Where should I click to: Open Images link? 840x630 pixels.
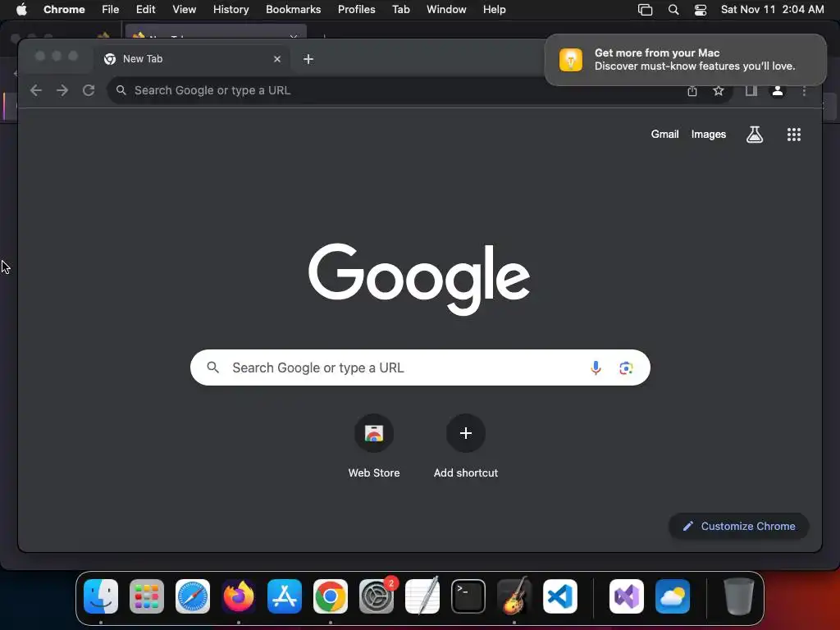pyautogui.click(x=708, y=135)
